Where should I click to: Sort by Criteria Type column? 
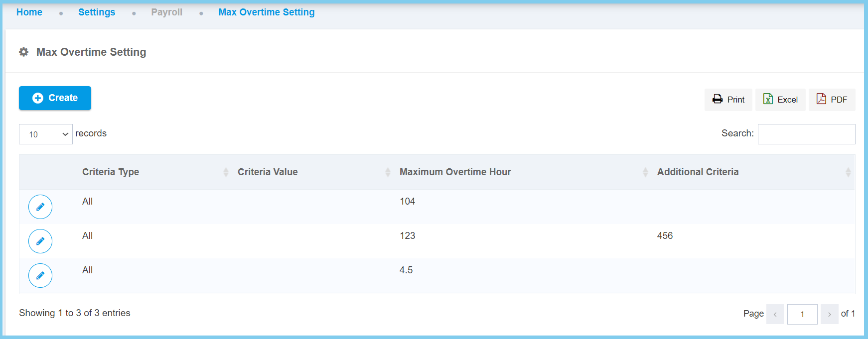[x=111, y=172]
